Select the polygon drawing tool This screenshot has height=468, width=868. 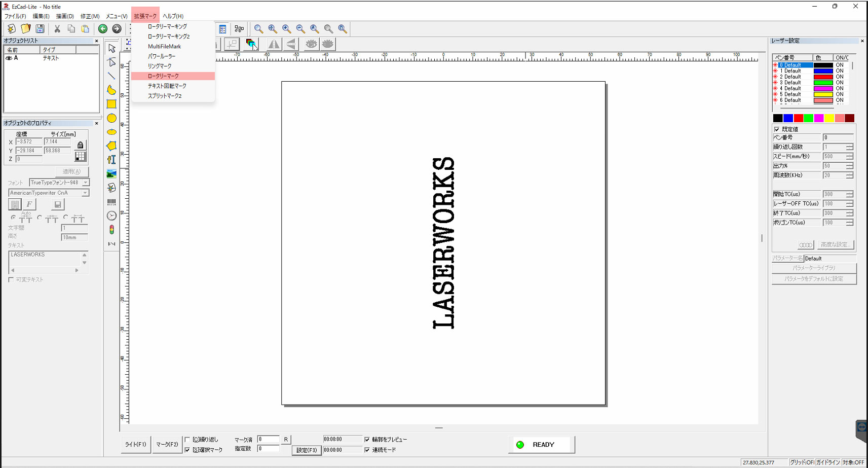click(111, 146)
